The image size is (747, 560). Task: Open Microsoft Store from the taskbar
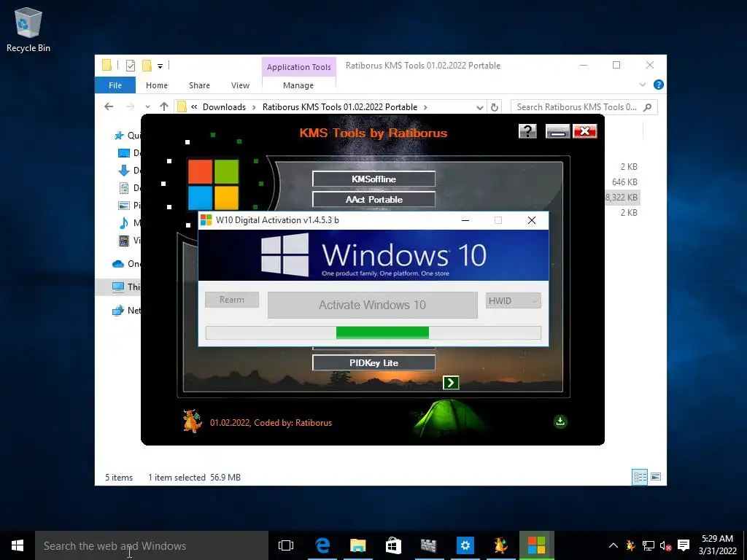pos(393,545)
